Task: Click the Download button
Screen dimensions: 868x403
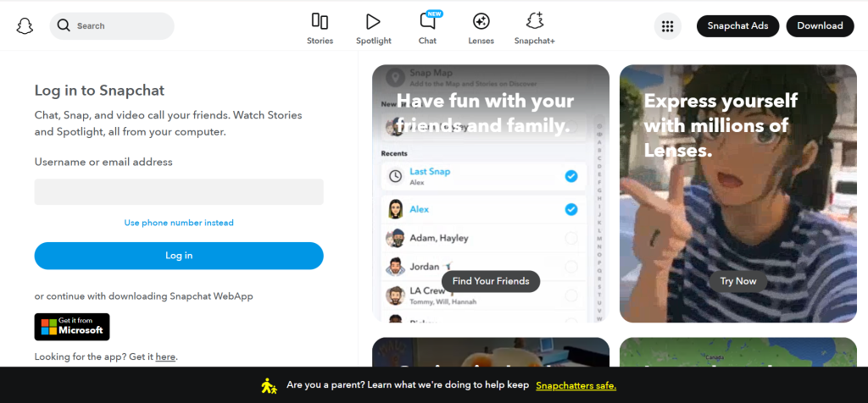Action: (x=820, y=26)
